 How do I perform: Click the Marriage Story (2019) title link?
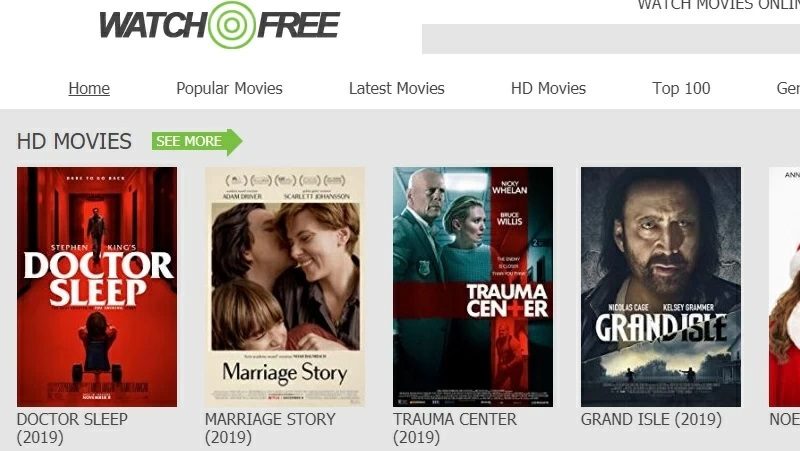[x=270, y=428]
